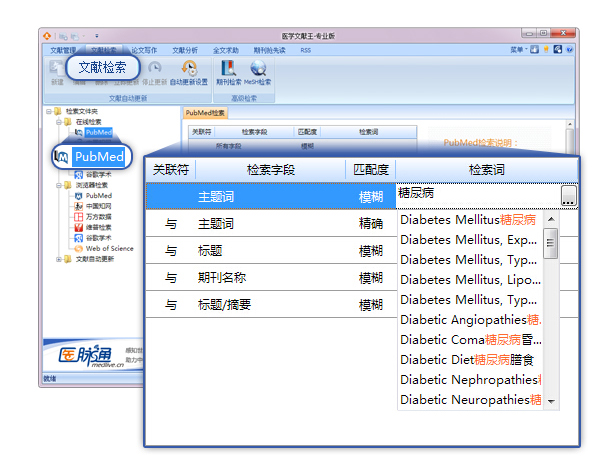Click the 医脉通 medlive.cn logo
This screenshot has height=476, width=614.
(90, 357)
